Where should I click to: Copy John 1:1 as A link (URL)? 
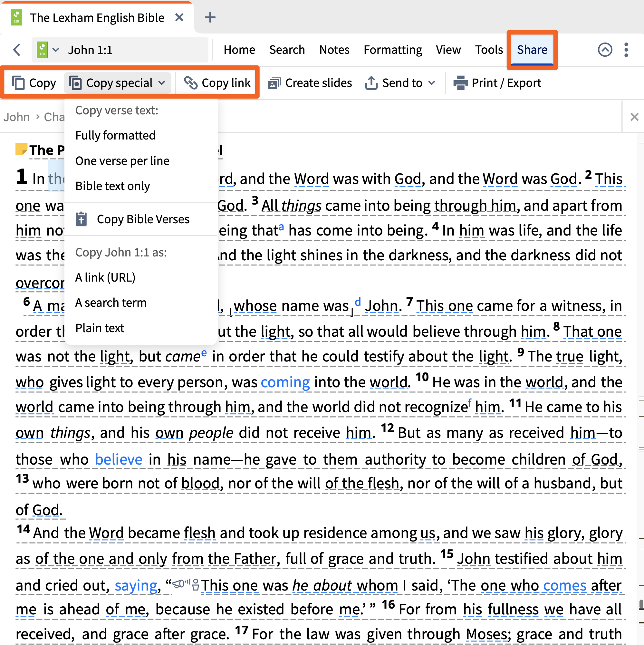click(x=105, y=277)
